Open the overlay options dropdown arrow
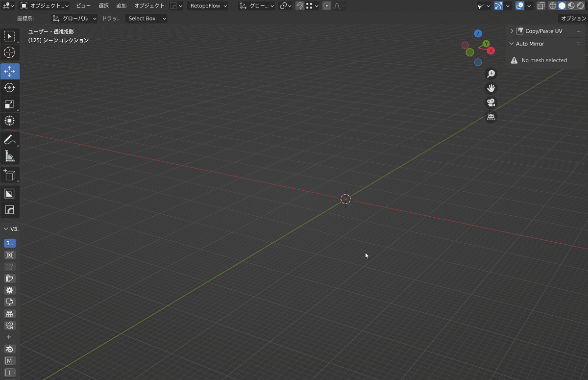The image size is (588, 380). tap(530, 6)
